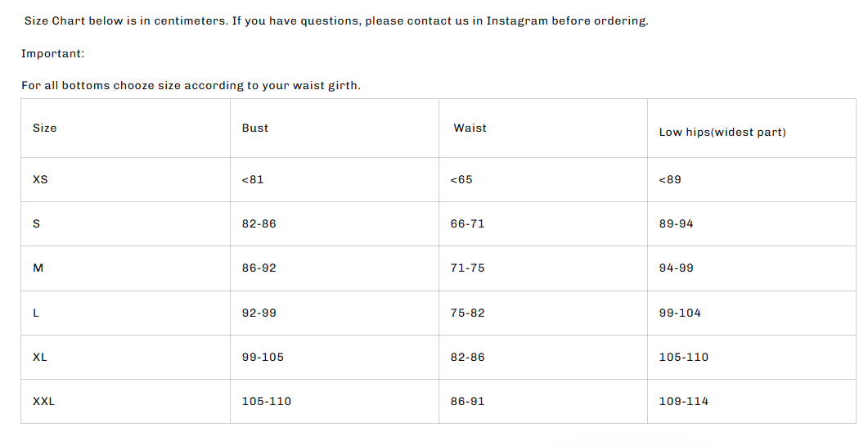Click the waist value <65
868x446 pixels.
click(x=461, y=179)
